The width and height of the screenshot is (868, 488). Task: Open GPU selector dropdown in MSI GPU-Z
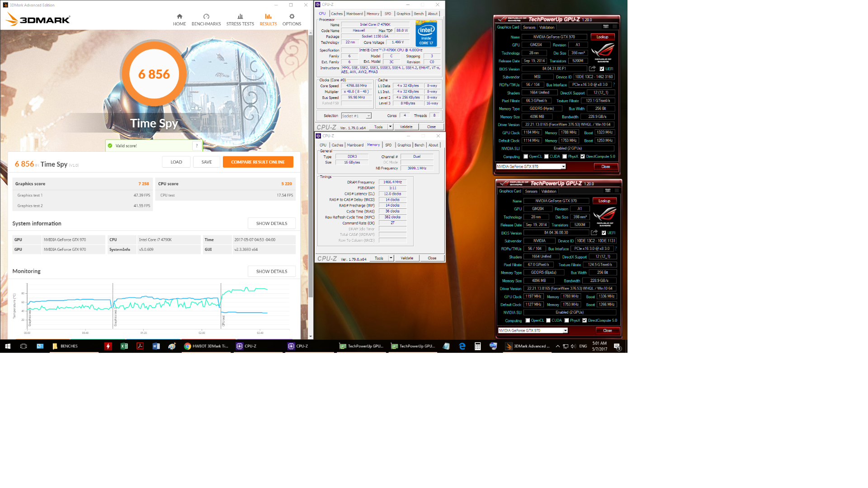[531, 166]
